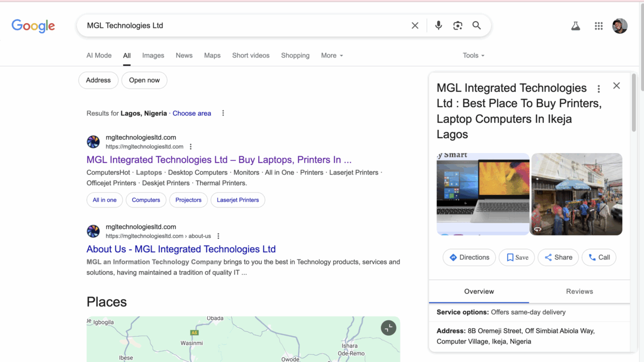This screenshot has width=644, height=362.
Task: Open options for the first mgltechnologiesltd.com result
Action: (x=191, y=147)
